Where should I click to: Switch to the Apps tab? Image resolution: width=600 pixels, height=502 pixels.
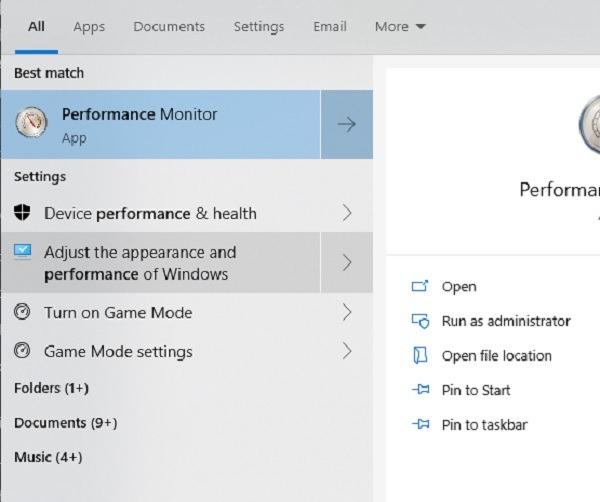tap(89, 27)
